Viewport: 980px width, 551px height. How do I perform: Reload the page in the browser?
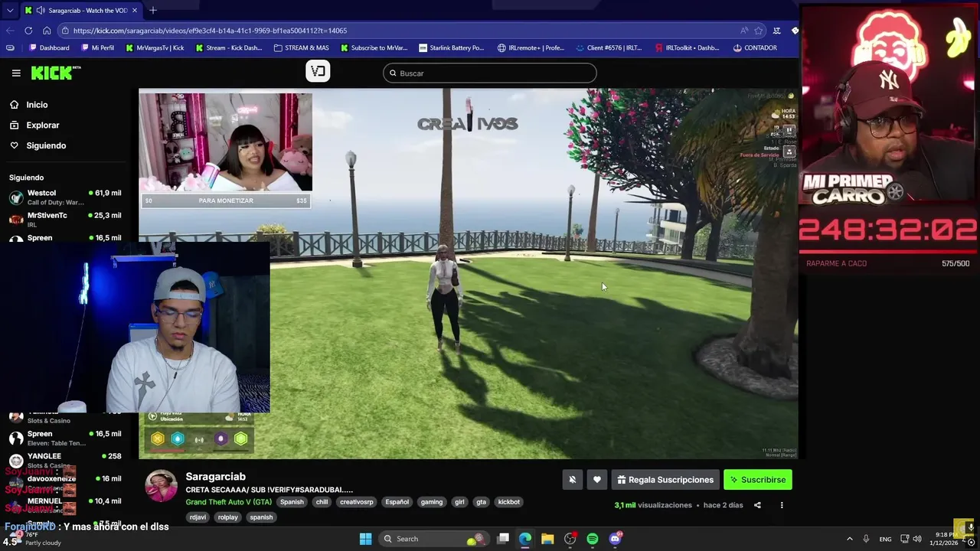[x=28, y=31]
